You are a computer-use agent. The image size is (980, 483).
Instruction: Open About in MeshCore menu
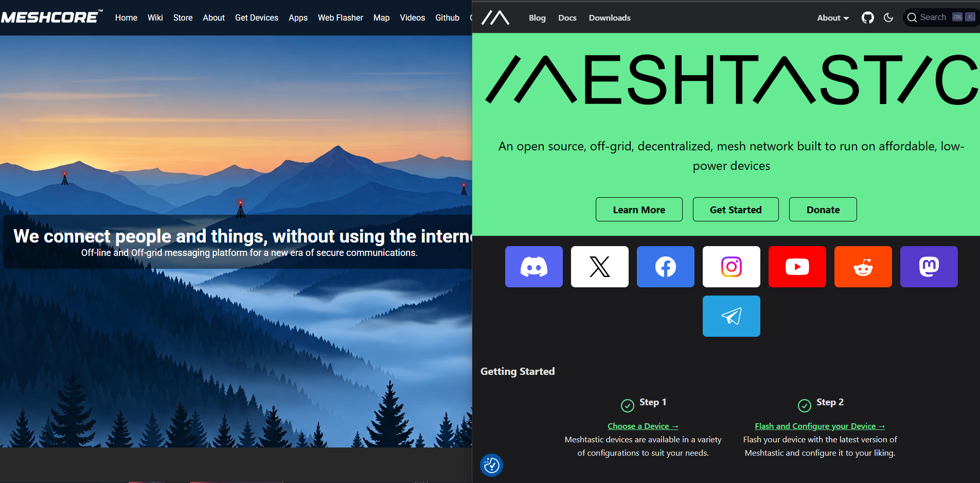214,18
